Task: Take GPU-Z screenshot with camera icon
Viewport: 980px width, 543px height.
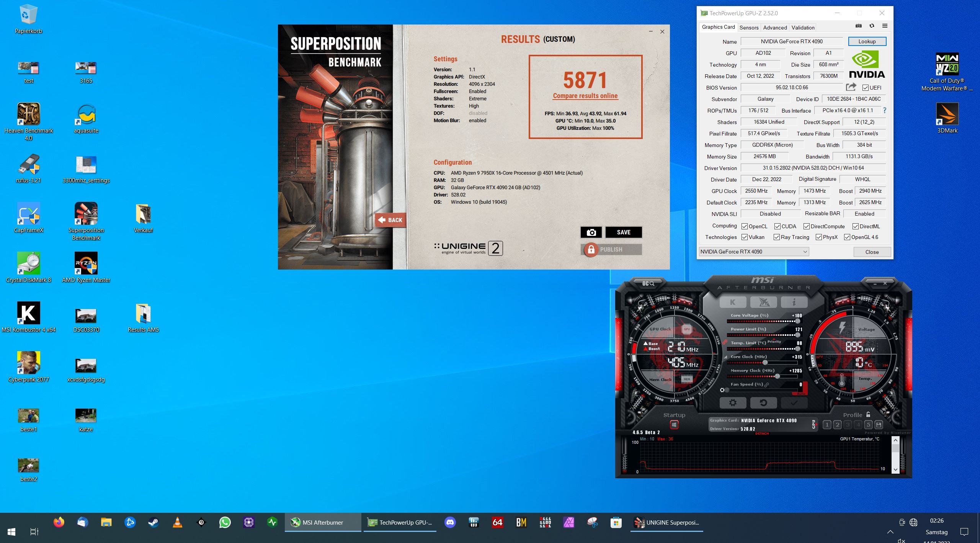Action: pyautogui.click(x=859, y=26)
